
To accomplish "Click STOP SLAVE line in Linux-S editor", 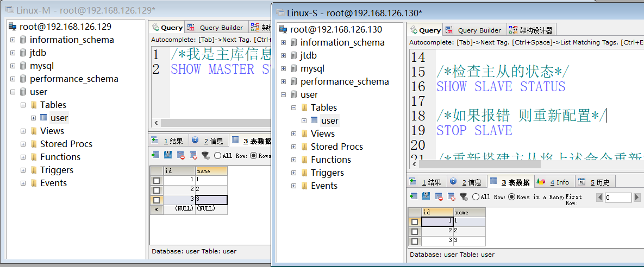I will (474, 130).
